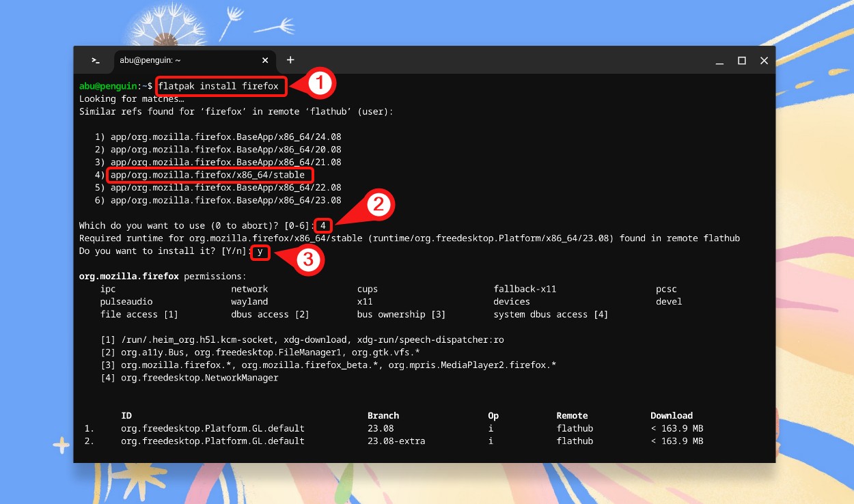The height and width of the screenshot is (504, 854).
Task: Click the maximize window icon
Action: click(x=741, y=61)
